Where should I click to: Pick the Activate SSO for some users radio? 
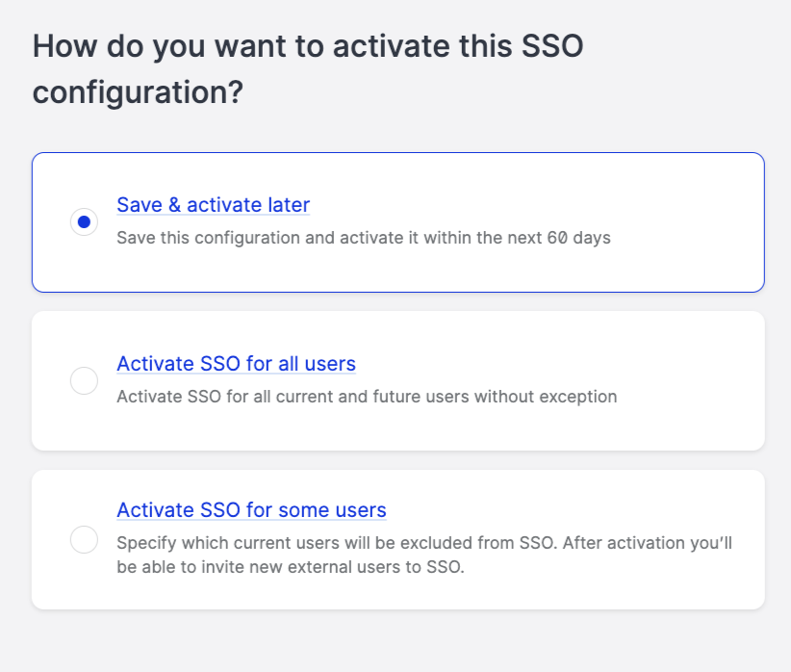85,540
